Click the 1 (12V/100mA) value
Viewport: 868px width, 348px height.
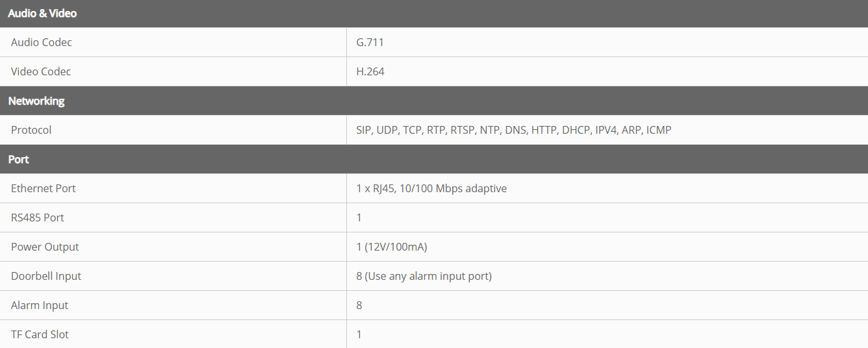coord(392,247)
